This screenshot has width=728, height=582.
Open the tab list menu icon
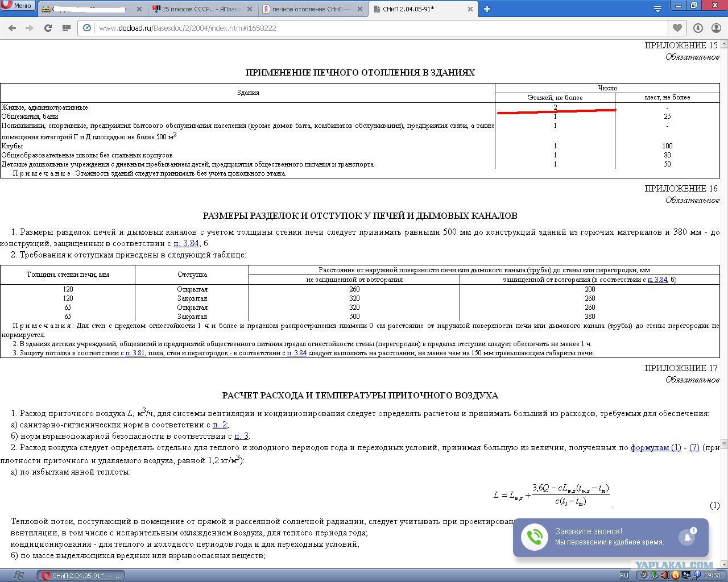pyautogui.click(x=657, y=9)
